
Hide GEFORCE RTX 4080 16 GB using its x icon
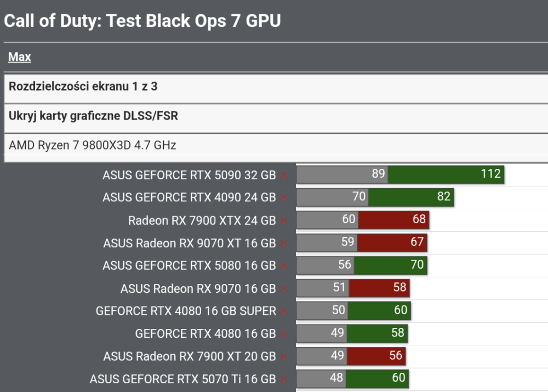coord(283,333)
